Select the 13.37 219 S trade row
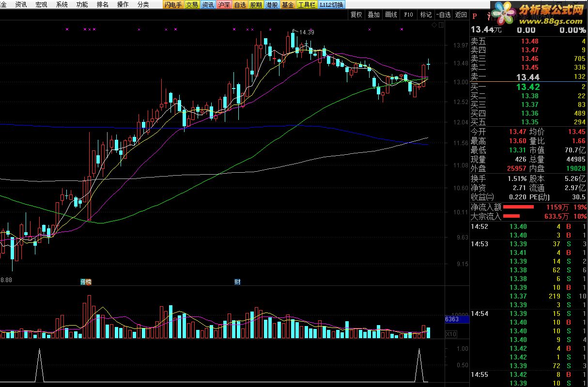The image size is (588, 387). tap(529, 297)
